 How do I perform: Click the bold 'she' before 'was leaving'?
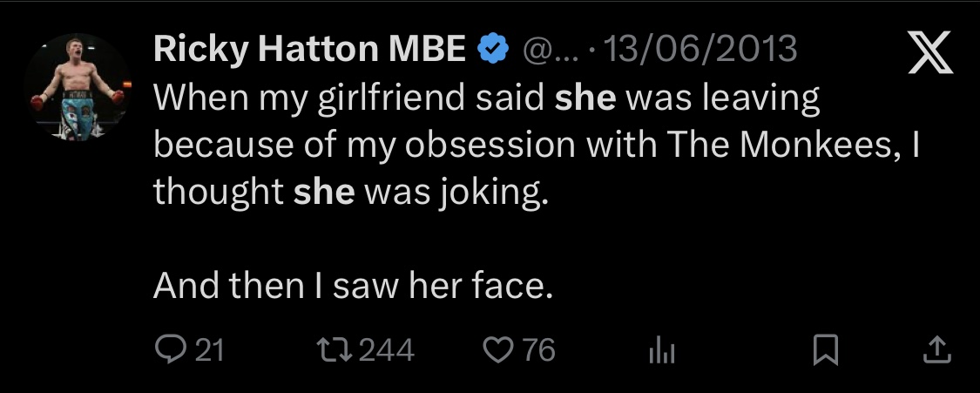pos(585,99)
